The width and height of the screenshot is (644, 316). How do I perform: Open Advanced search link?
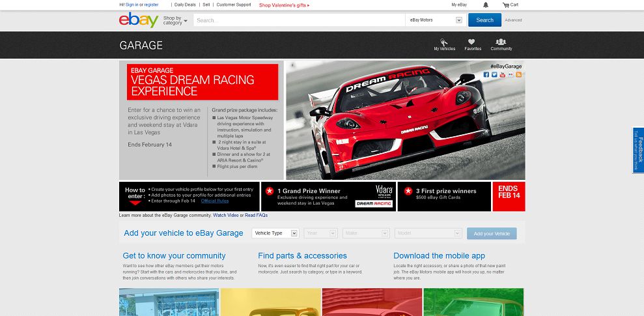pos(513,20)
